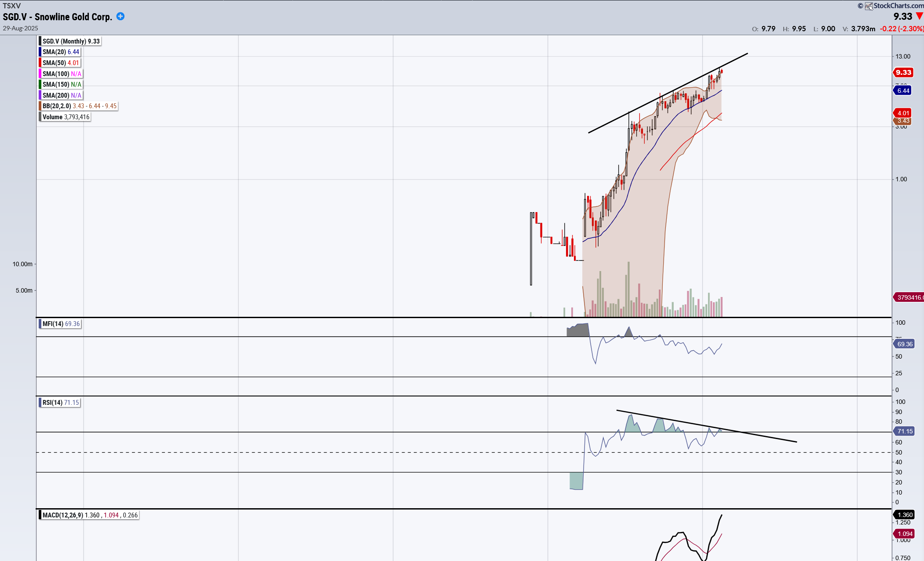Open the RSI(14) indicator panel label
924x561 pixels.
53,403
